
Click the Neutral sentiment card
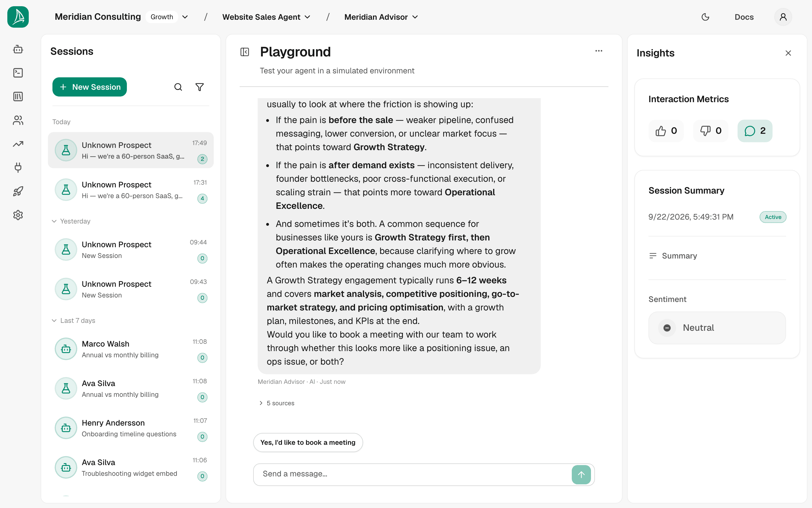pos(717,328)
